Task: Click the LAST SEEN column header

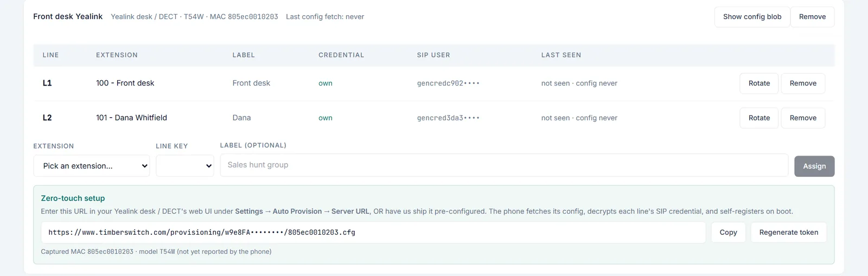Action: tap(561, 55)
